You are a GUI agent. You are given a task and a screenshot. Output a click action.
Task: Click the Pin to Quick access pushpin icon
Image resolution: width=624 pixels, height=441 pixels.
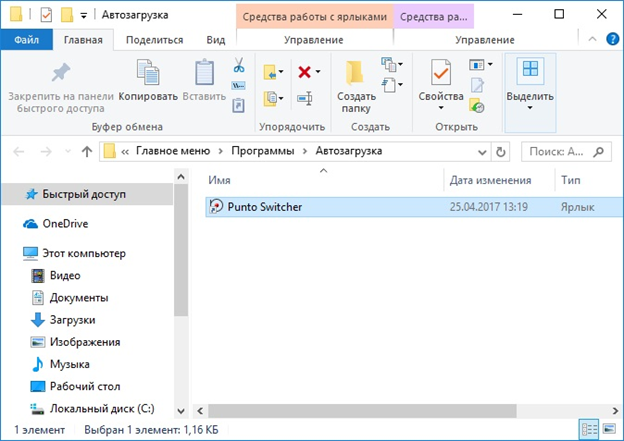(x=60, y=73)
